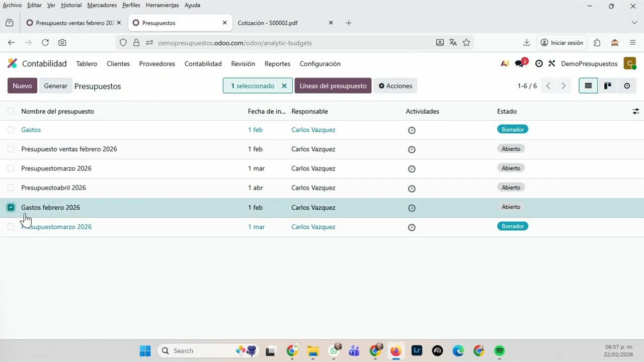Image resolution: width=644 pixels, height=362 pixels.
Task: Reload the page in browser
Action: click(x=45, y=43)
